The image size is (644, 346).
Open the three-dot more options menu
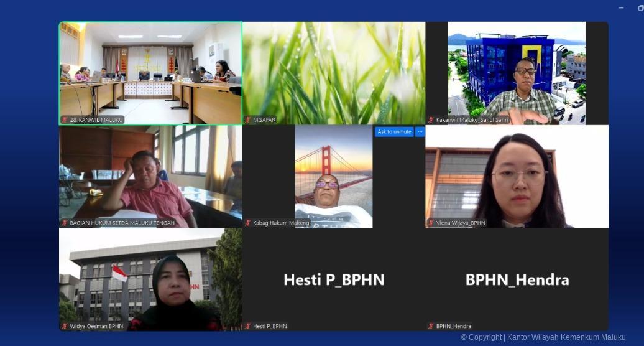(420, 132)
